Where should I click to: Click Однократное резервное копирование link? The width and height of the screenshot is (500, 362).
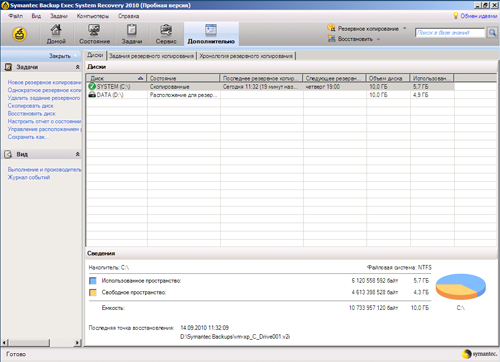pyautogui.click(x=44, y=90)
